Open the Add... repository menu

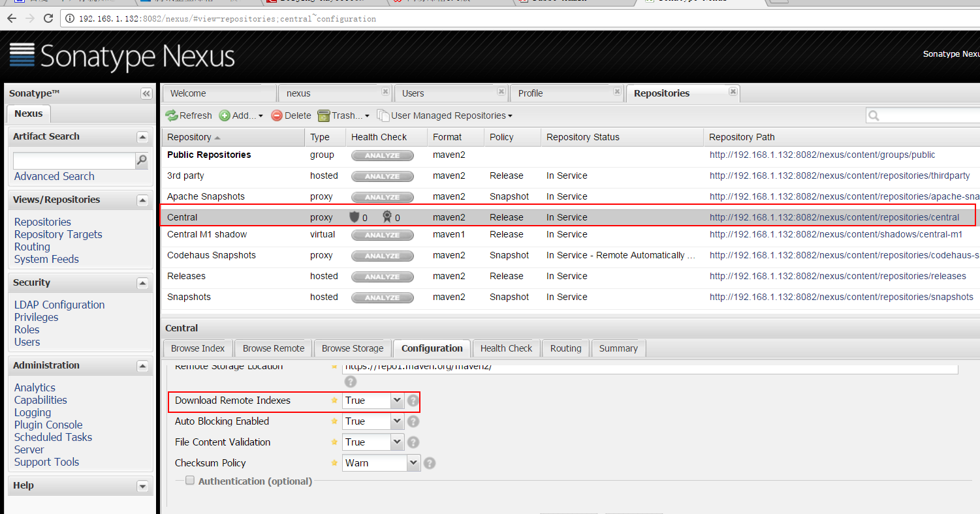241,115
